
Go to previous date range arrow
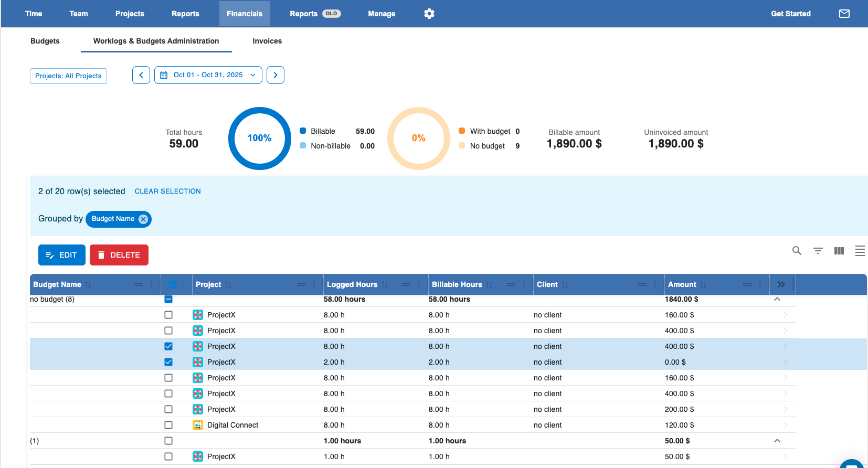(x=141, y=75)
